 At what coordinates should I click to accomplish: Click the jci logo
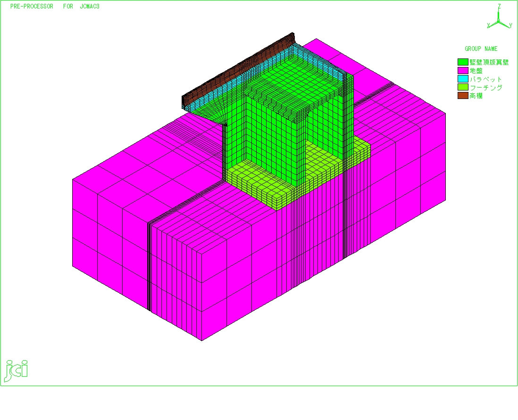(16, 370)
